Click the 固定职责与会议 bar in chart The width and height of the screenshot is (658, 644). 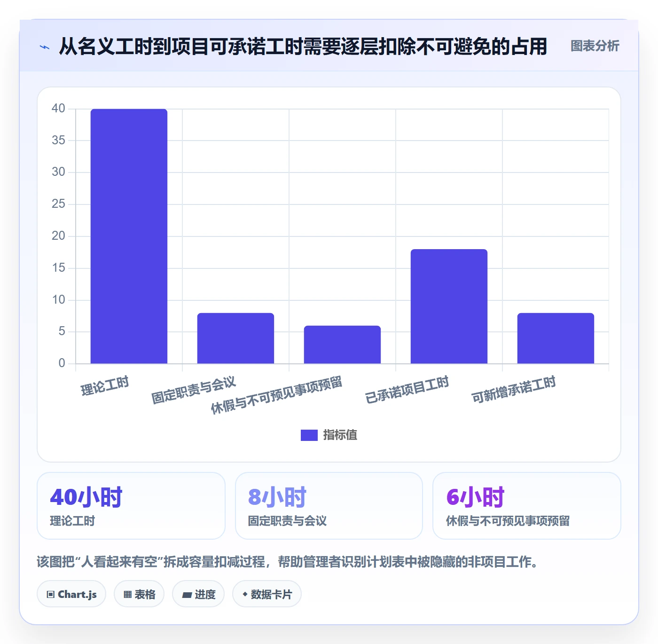click(x=235, y=338)
